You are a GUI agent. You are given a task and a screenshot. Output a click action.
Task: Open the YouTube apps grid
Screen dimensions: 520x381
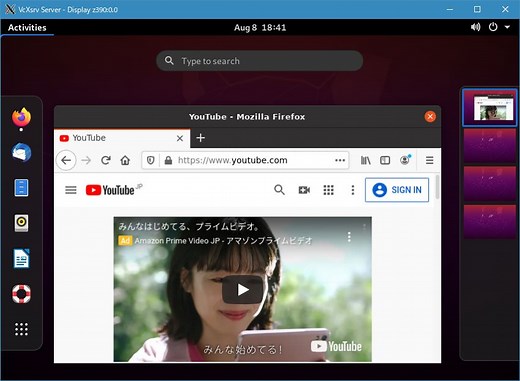click(x=328, y=190)
